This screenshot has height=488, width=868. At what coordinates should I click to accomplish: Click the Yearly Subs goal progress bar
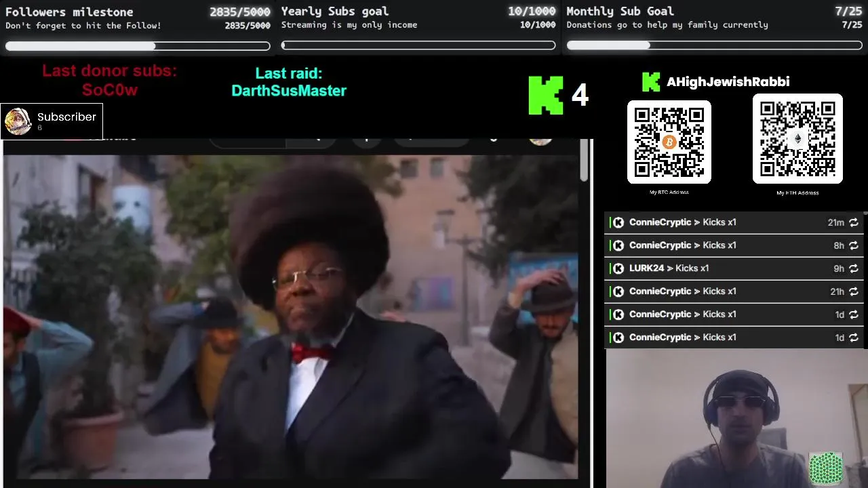point(418,45)
